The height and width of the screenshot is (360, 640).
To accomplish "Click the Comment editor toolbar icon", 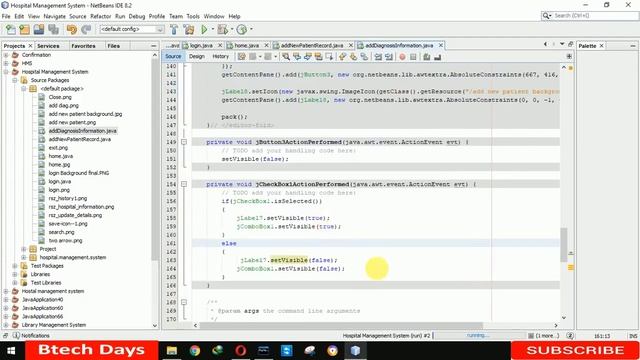I will coord(427,57).
